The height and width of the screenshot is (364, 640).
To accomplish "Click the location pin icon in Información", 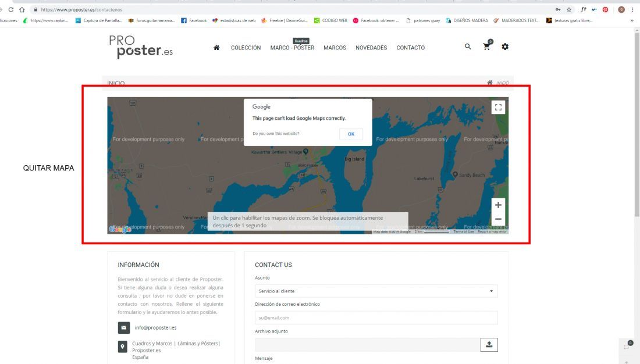I will pos(122,347).
